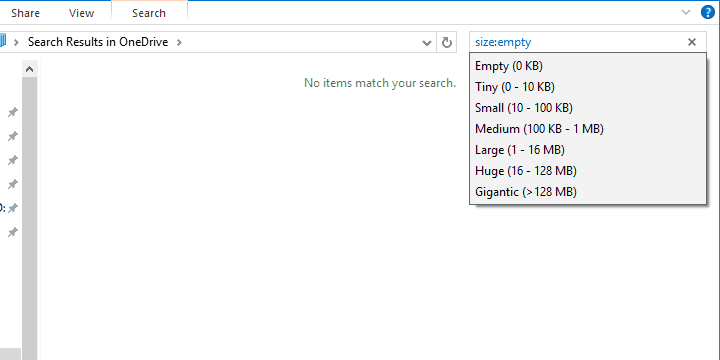
Task: Open the address bar history dropdown
Action: point(427,43)
